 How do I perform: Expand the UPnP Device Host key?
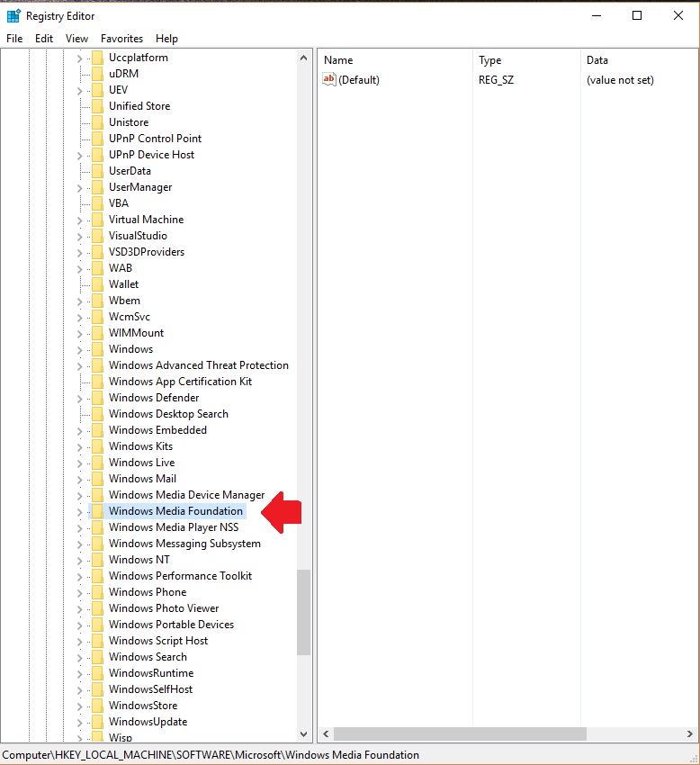[79, 156]
